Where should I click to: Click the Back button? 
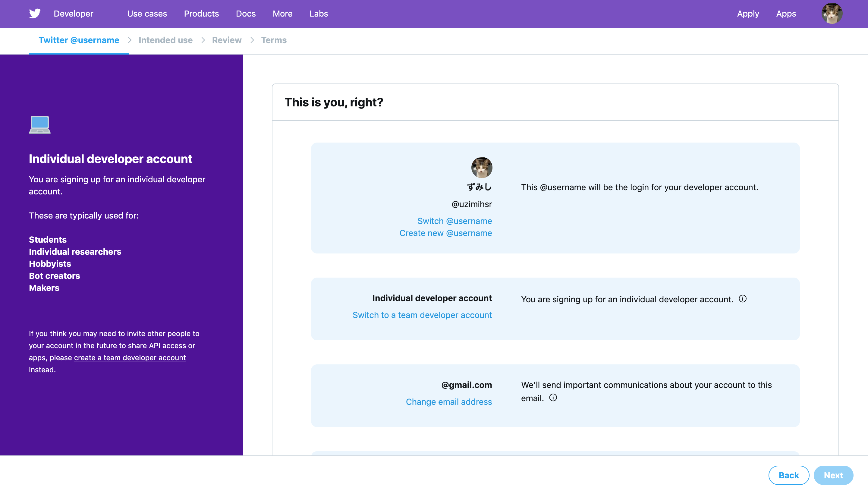coord(789,475)
